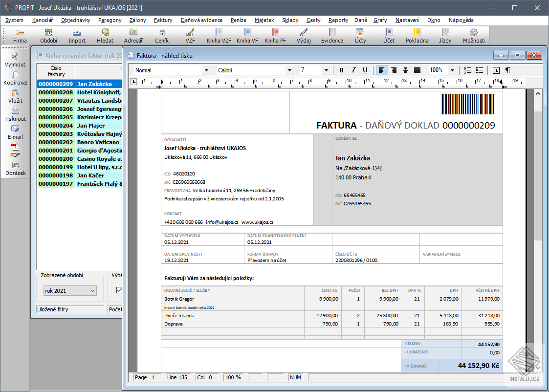The image size is (549, 392).
Task: Open the Faktury menu
Action: point(163,20)
